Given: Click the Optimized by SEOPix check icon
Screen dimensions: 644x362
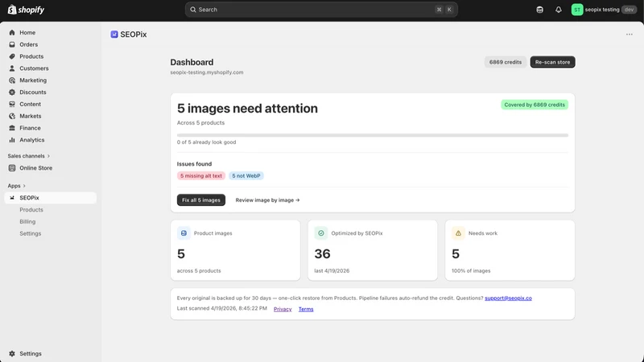Looking at the screenshot, I should tap(320, 233).
